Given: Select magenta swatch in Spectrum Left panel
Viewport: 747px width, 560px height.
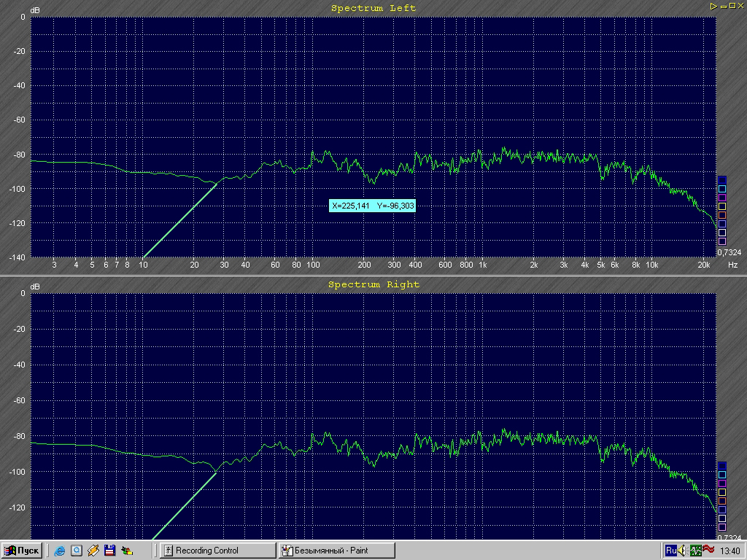Looking at the screenshot, I should [722, 198].
